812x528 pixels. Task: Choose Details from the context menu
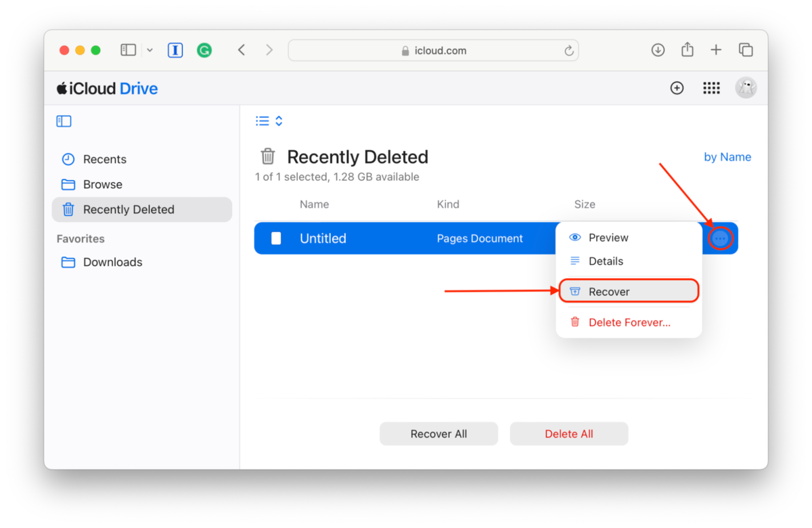[x=629, y=261]
